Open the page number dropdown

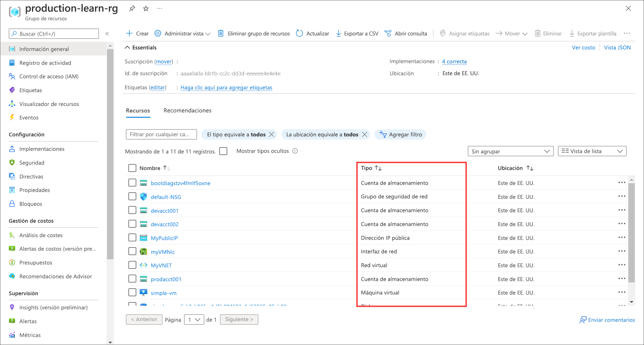point(194,320)
